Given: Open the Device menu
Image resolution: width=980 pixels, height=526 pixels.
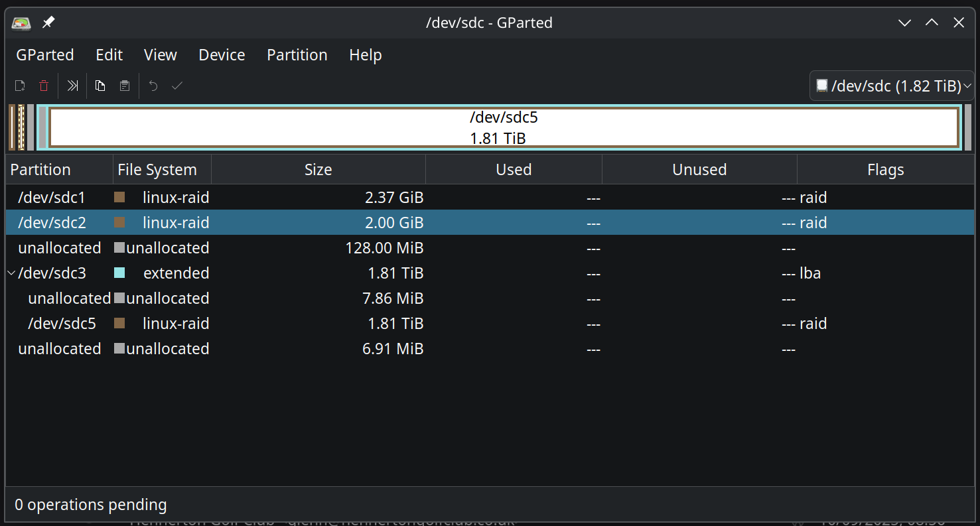Looking at the screenshot, I should coord(222,55).
